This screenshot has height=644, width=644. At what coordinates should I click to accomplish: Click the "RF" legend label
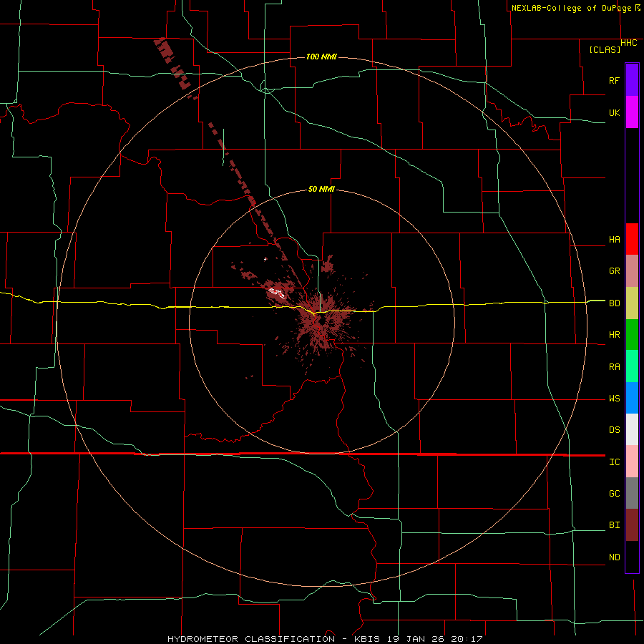pos(614,80)
